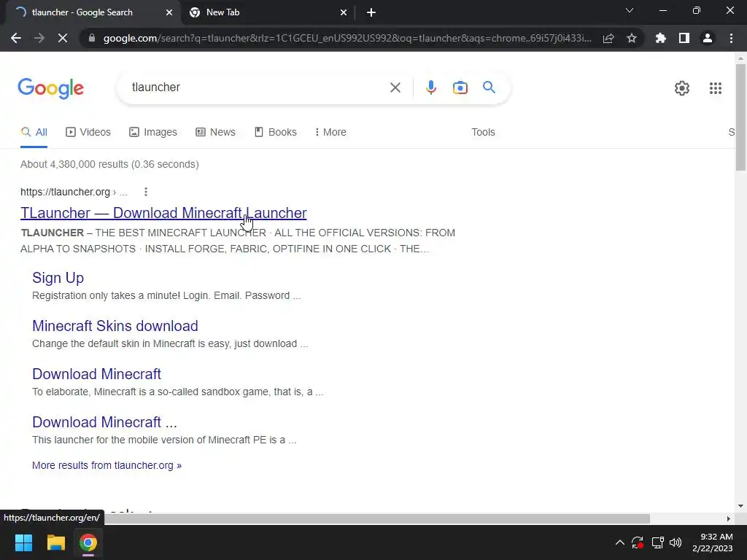Open the tab search dropdown arrow
747x560 pixels.
tap(630, 10)
